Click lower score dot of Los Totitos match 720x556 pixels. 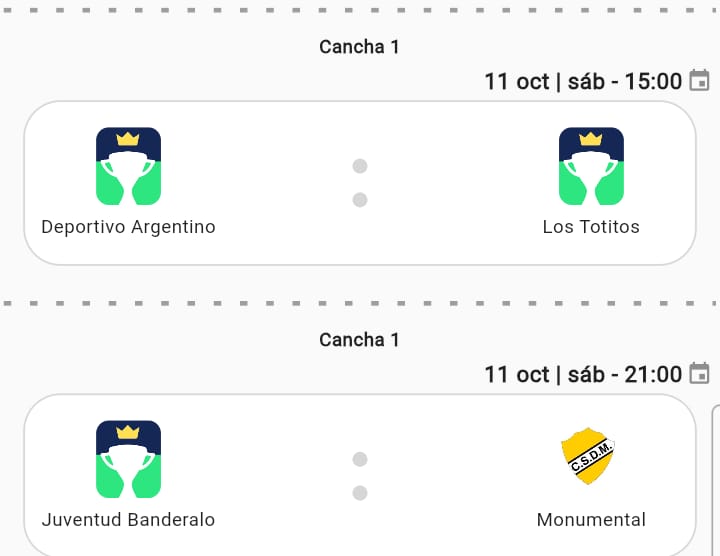point(360,200)
